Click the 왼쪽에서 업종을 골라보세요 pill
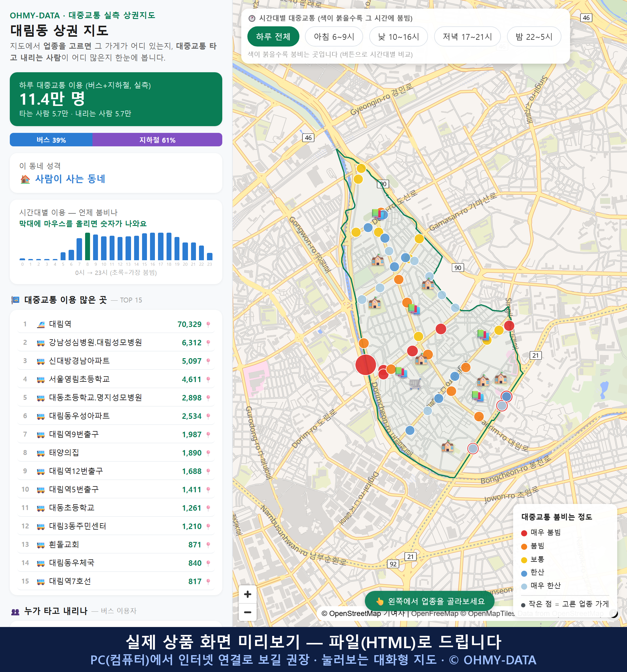 tap(430, 601)
